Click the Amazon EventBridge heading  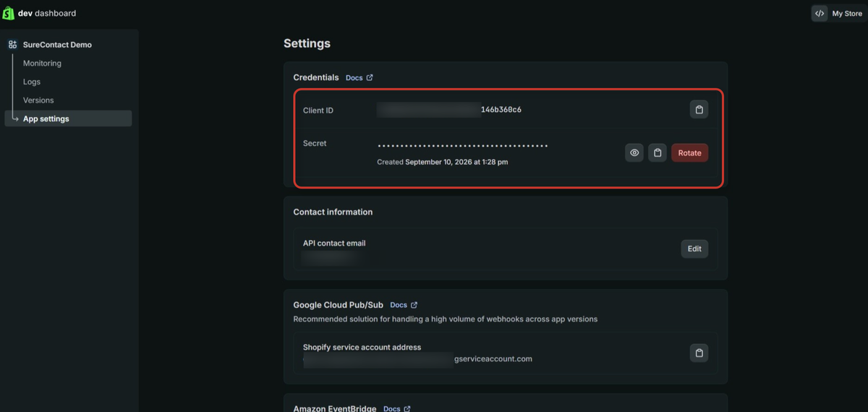click(334, 408)
